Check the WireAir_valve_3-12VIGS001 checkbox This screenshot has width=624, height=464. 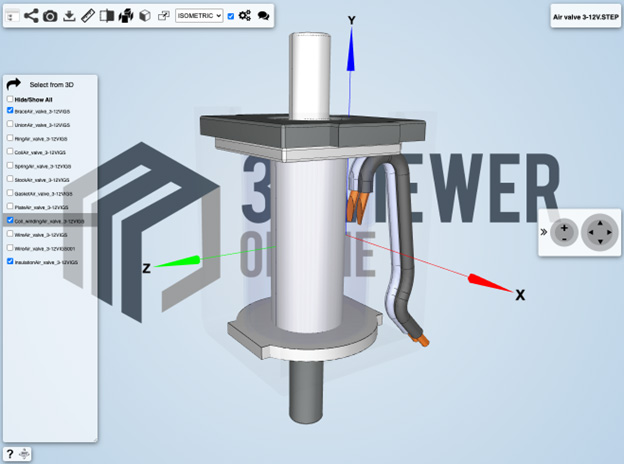(x=10, y=248)
